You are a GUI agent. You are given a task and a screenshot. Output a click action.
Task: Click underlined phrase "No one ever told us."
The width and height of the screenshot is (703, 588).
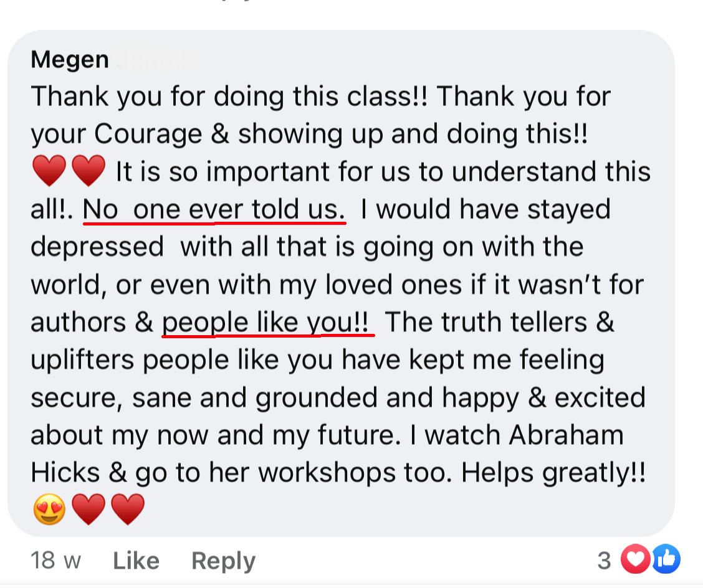point(214,210)
